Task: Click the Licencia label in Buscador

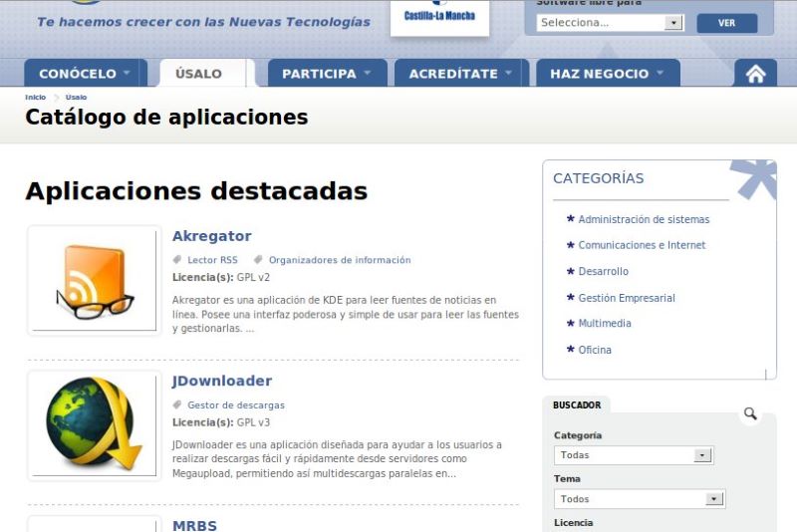Action: coord(574,523)
